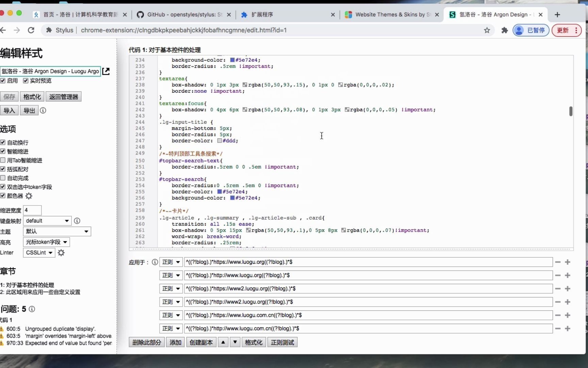
Task: Open CSSLint settings gear
Action: point(61,252)
